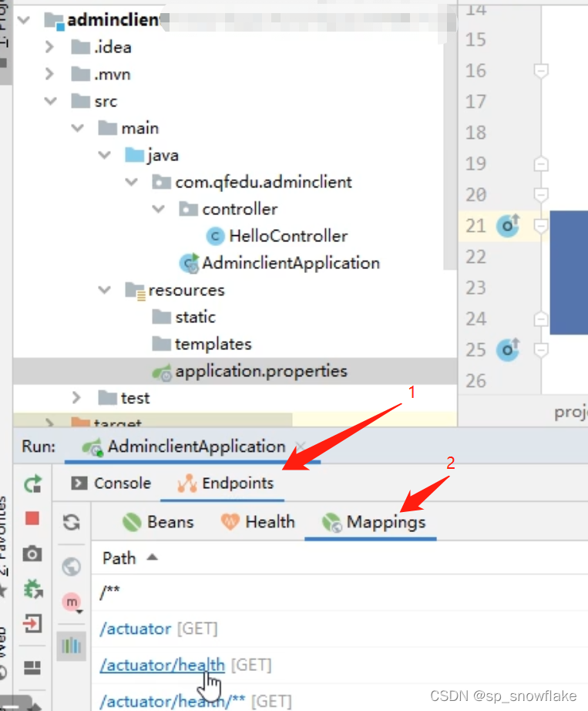Collapse the adminclient project root node

click(24, 20)
